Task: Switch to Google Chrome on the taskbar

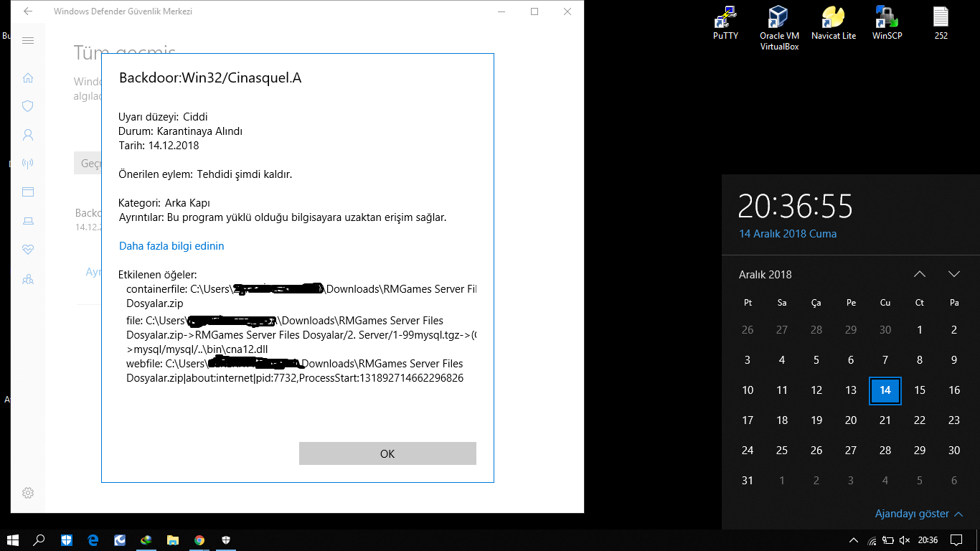Action: click(199, 540)
